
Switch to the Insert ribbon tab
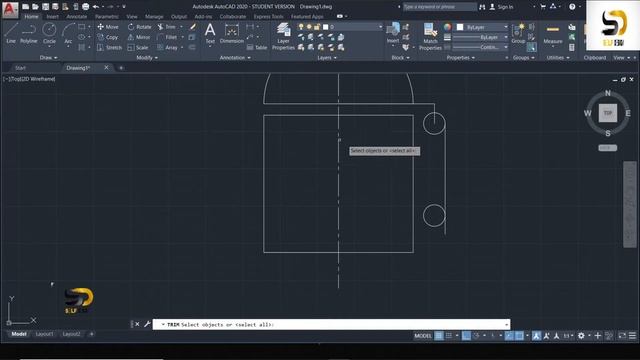[52, 17]
